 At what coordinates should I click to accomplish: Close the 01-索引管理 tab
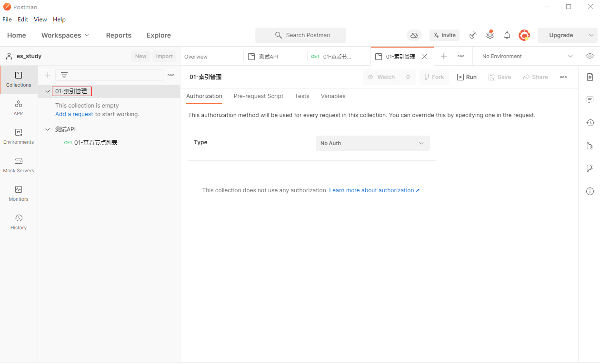coord(424,57)
